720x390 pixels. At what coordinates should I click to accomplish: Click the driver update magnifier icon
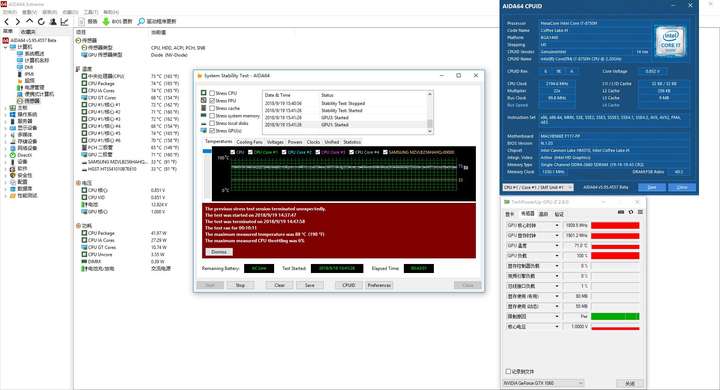click(x=141, y=22)
